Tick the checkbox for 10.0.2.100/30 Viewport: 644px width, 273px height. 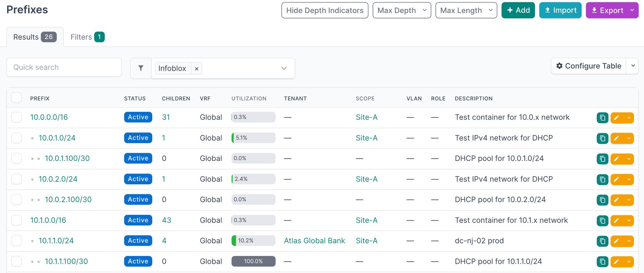click(16, 199)
